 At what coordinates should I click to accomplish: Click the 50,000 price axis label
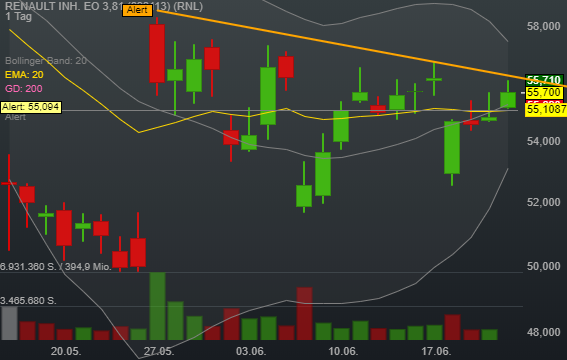[x=543, y=266]
